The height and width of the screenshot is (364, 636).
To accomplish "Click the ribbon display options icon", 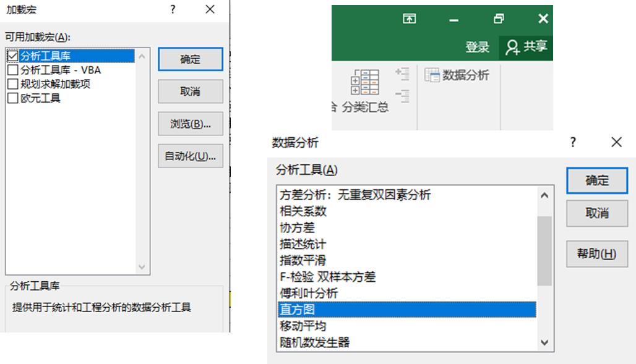I will [x=410, y=19].
